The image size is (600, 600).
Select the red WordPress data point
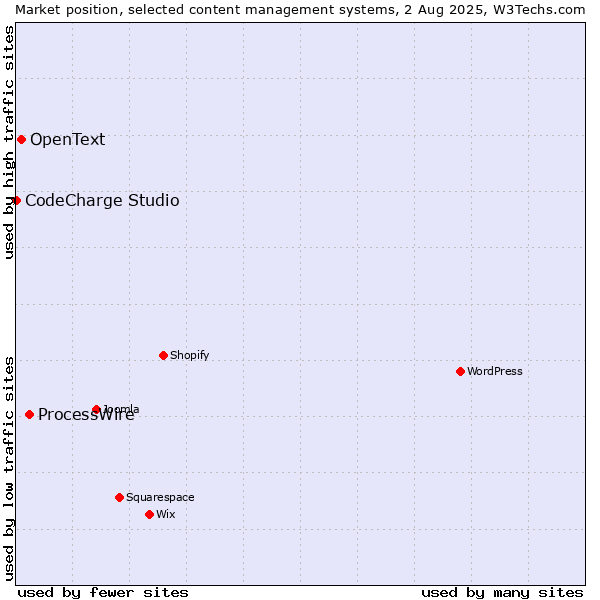point(460,372)
